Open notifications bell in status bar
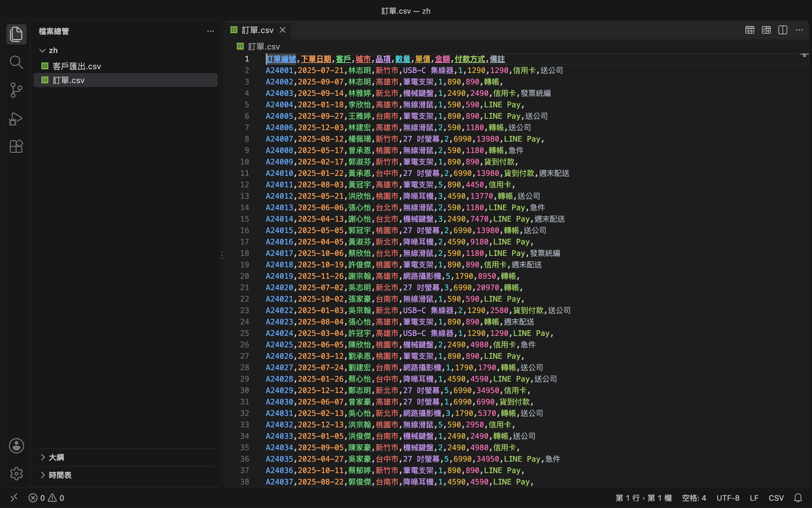Image resolution: width=812 pixels, height=508 pixels. point(798,498)
